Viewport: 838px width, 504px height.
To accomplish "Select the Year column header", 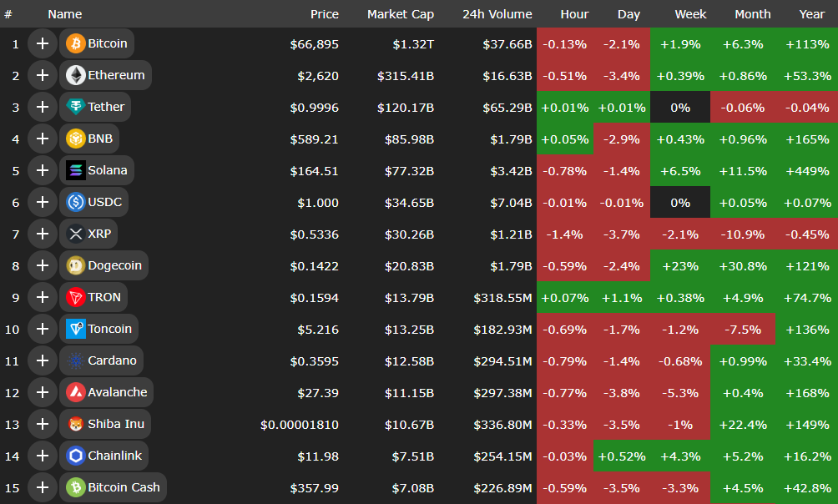I will pos(811,14).
